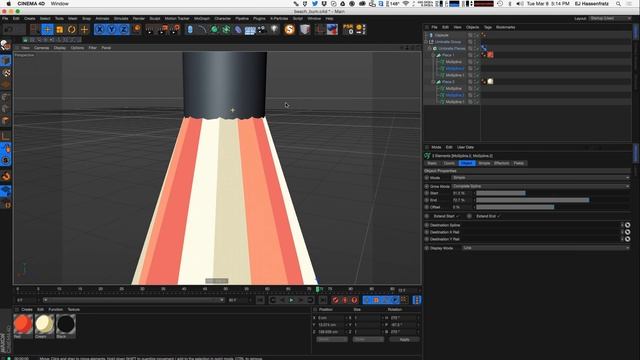Image resolution: width=640 pixels, height=360 pixels.
Task: Select Capsule object in Object Manager
Action: click(442, 35)
